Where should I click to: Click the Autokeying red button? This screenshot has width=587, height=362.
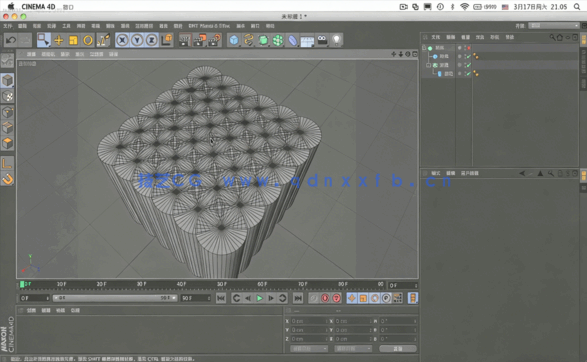point(337,298)
